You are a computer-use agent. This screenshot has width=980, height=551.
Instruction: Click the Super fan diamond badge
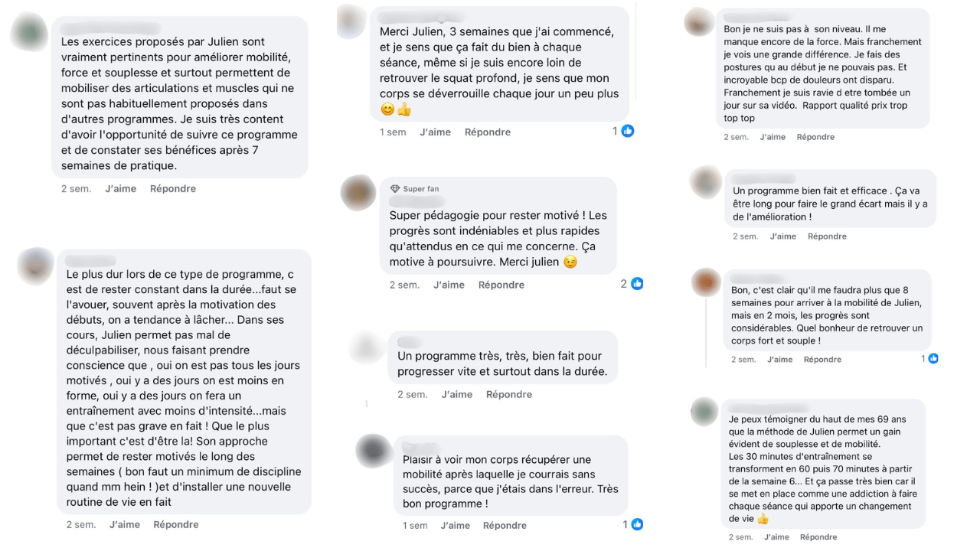395,189
